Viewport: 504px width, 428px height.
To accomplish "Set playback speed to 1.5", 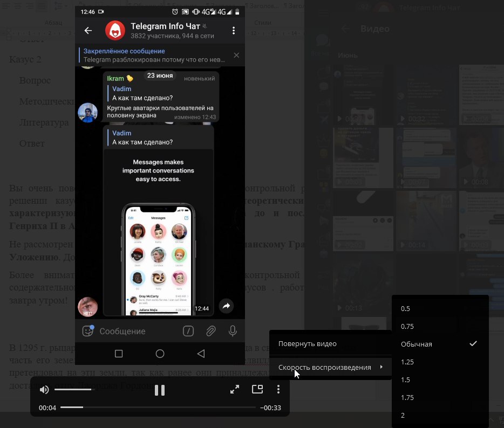I will point(440,379).
